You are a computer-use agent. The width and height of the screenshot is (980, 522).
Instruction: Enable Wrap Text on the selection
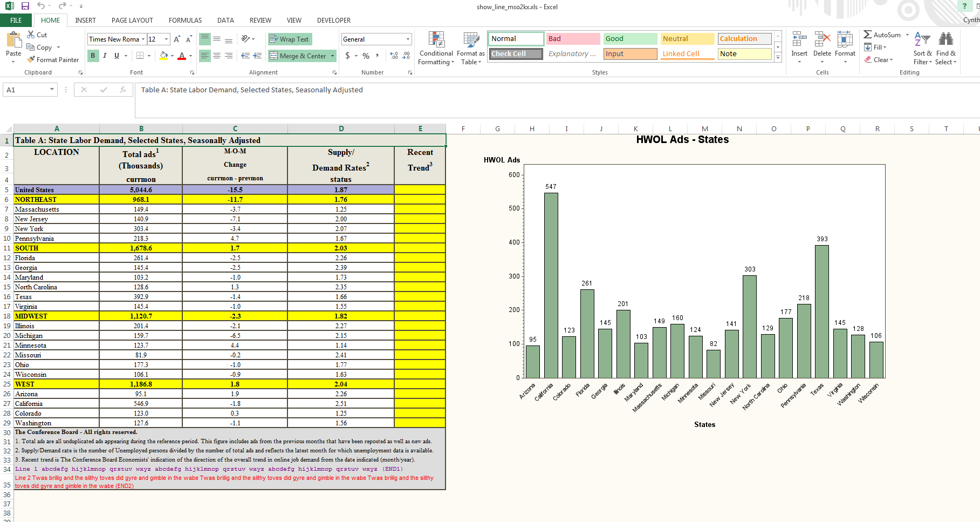[289, 39]
